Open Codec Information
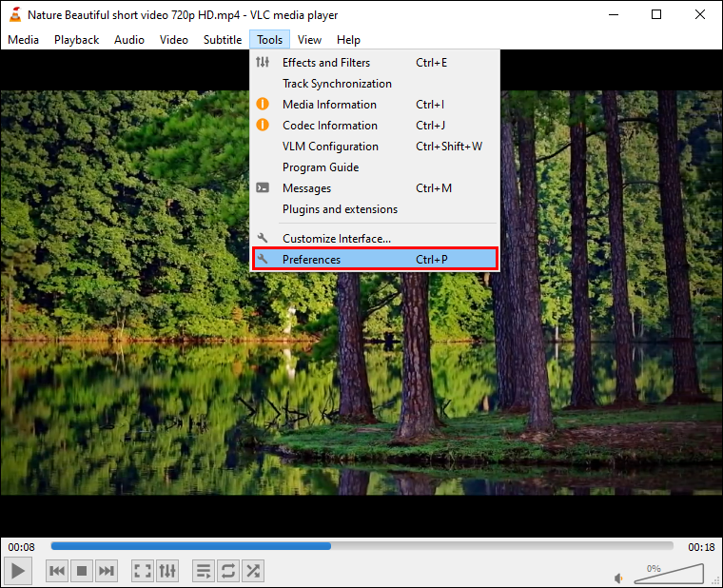This screenshot has width=723, height=588. pyautogui.click(x=375, y=126)
